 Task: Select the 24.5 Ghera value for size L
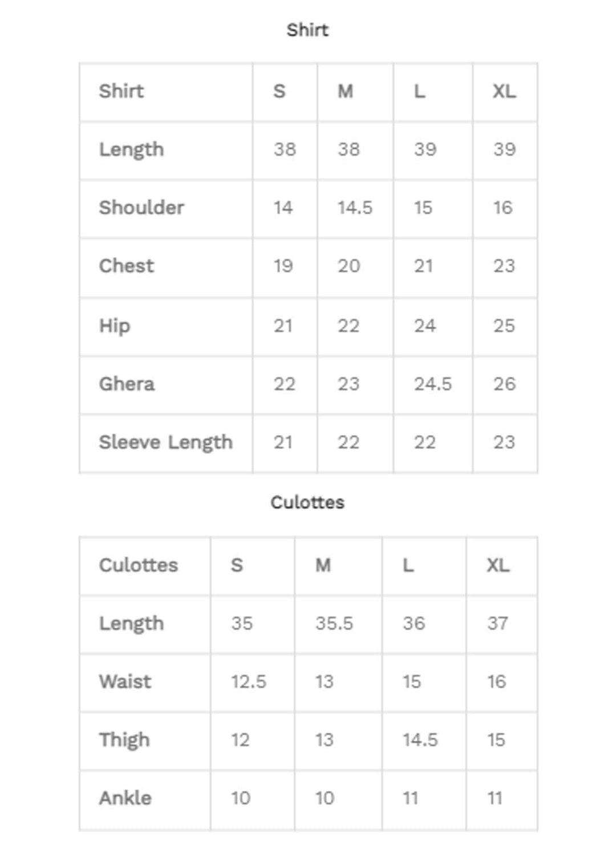[433, 384]
